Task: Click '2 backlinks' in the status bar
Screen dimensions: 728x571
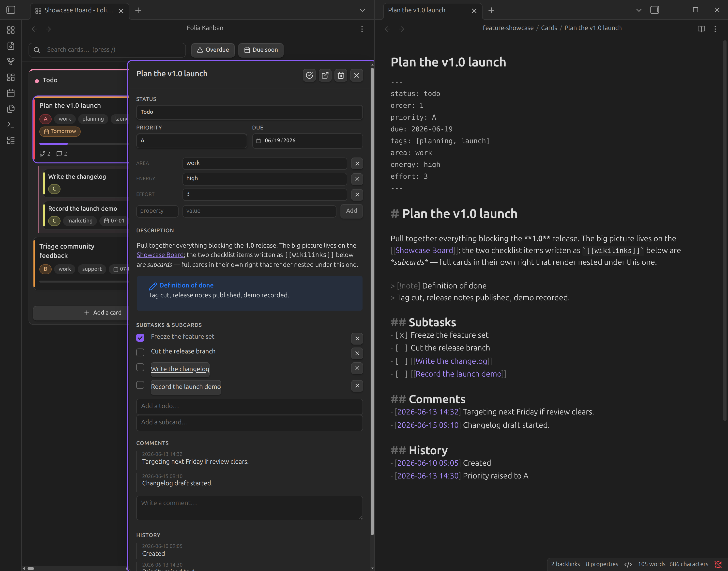Action: (565, 564)
